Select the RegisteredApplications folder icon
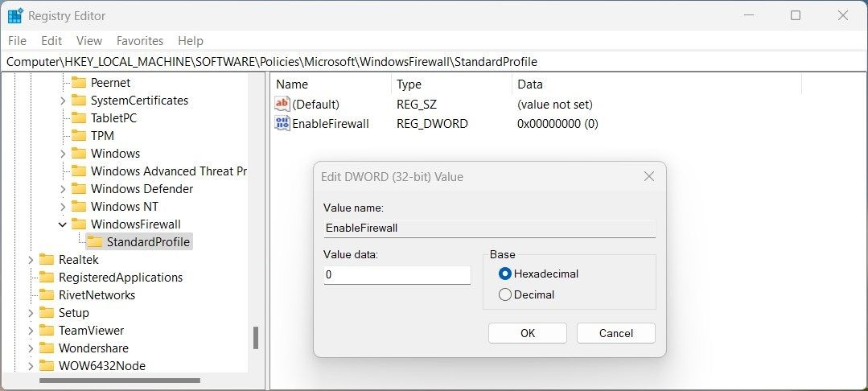 point(47,278)
